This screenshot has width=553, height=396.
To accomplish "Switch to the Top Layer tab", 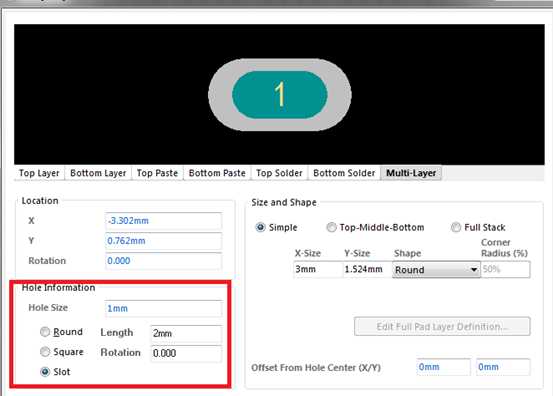I will coord(39,173).
